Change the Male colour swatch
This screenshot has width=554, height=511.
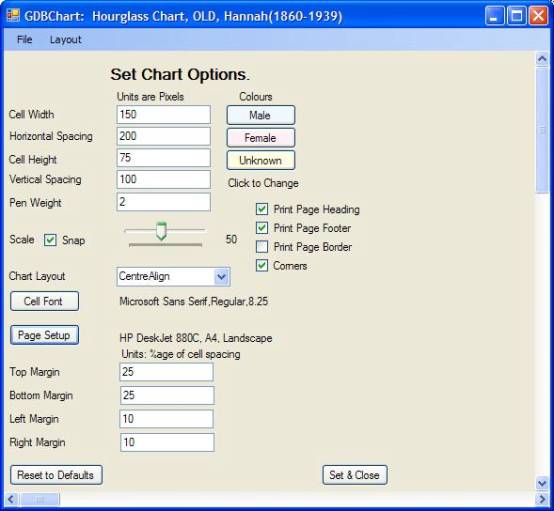(x=261, y=115)
